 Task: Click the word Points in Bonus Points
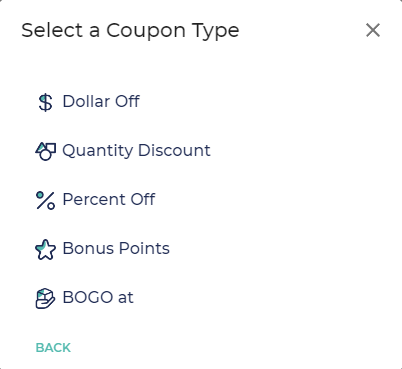click(x=144, y=248)
